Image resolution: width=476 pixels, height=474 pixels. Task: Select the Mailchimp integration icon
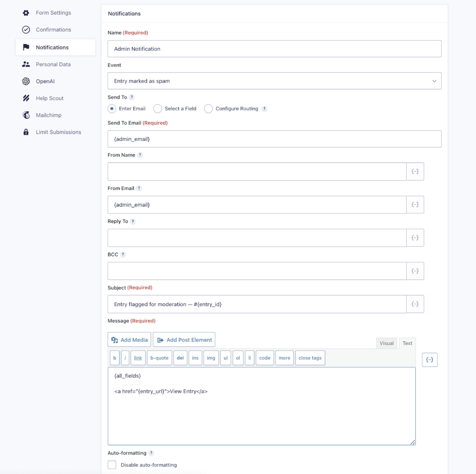26,115
